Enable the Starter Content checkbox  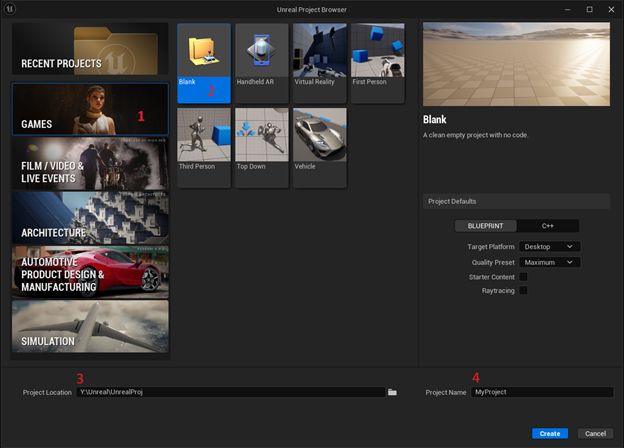[x=523, y=276]
